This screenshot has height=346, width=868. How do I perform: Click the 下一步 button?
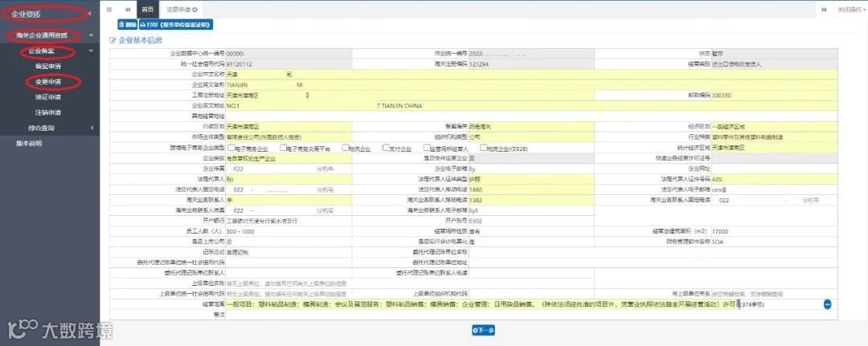pos(483,331)
